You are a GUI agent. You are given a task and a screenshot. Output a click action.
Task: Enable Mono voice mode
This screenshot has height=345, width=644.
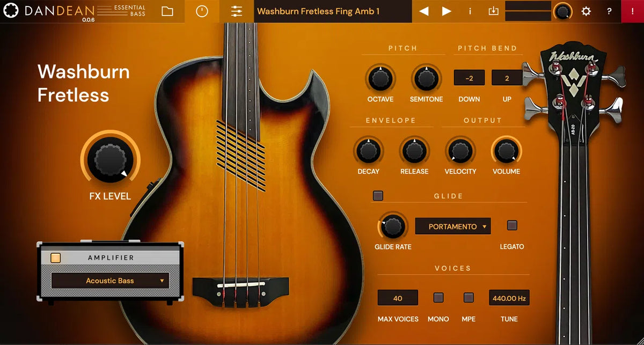click(x=438, y=297)
